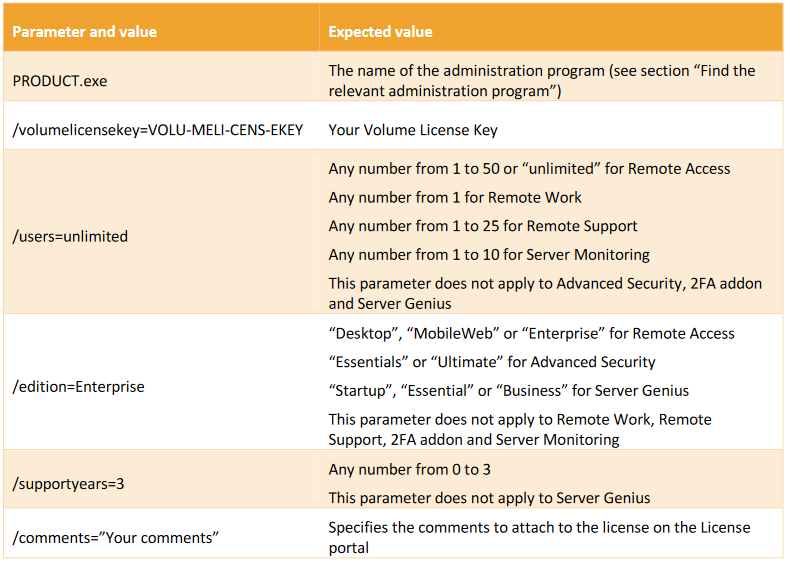The image size is (787, 565).
Task: Click the /edition=Enterprise parameter
Action: click(78, 387)
